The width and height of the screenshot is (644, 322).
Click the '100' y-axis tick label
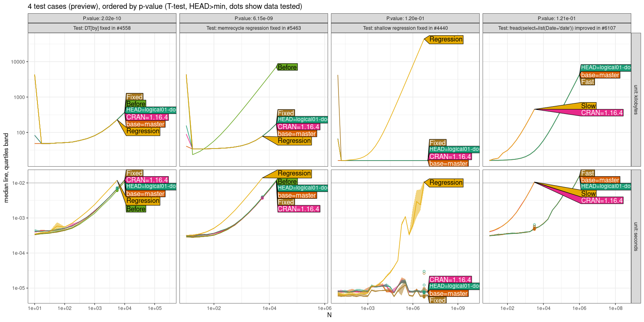[20, 133]
